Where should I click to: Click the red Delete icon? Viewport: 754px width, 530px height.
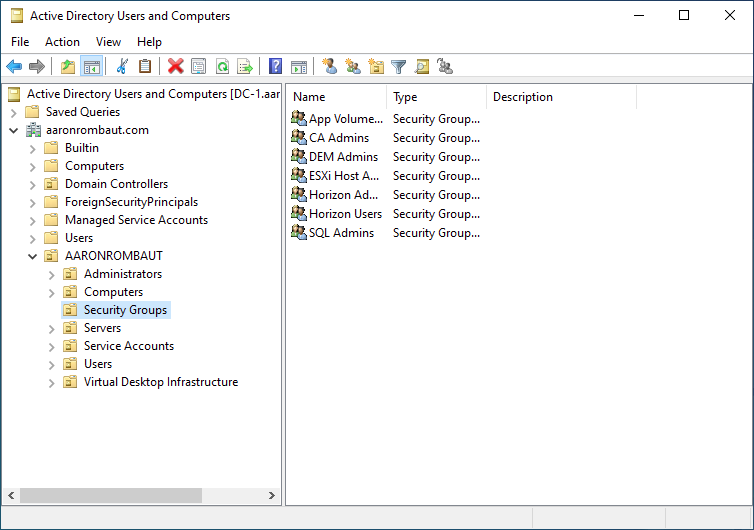tap(175, 67)
